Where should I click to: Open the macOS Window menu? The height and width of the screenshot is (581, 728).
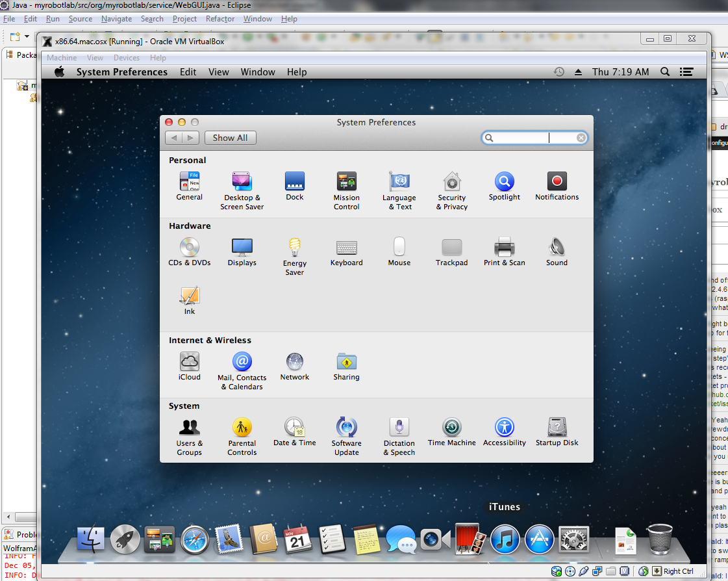point(258,72)
